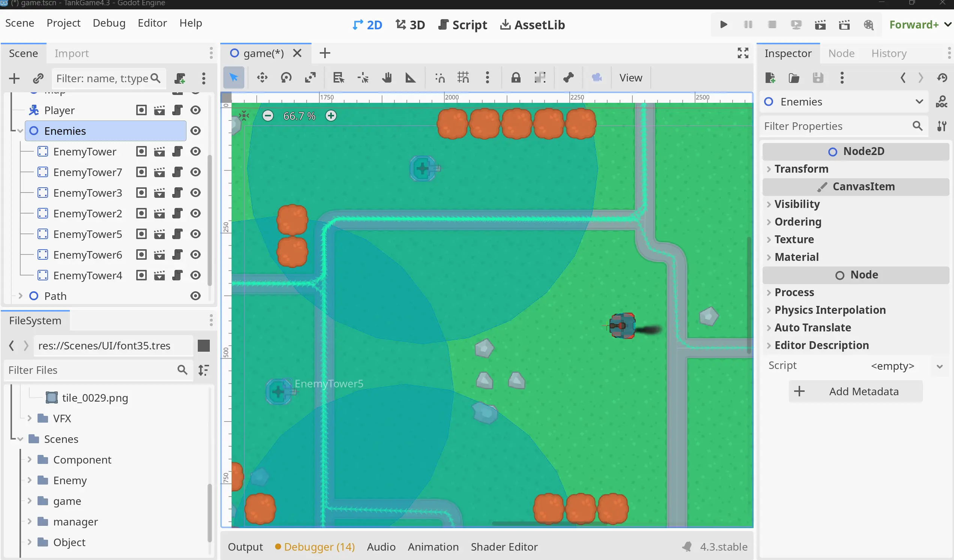Open the object history list icon
The image size is (954, 560).
(942, 78)
